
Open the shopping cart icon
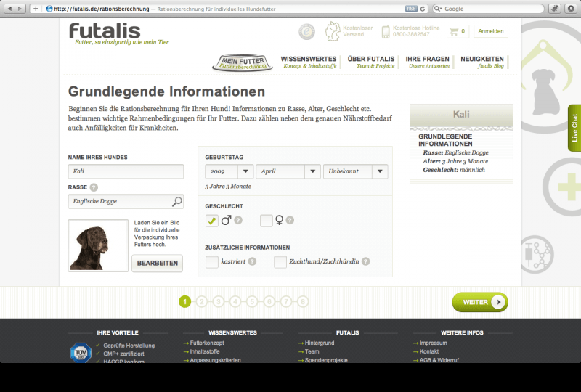click(x=454, y=31)
